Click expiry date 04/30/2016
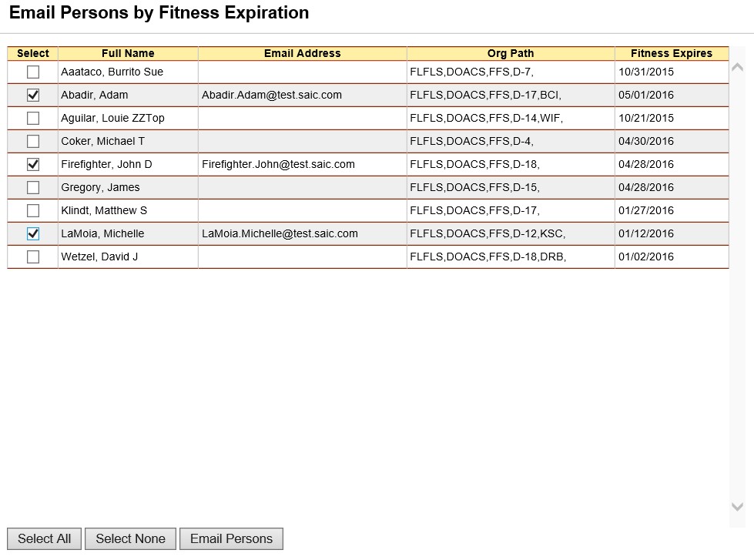Viewport: 754px width, 560px height. coord(646,142)
